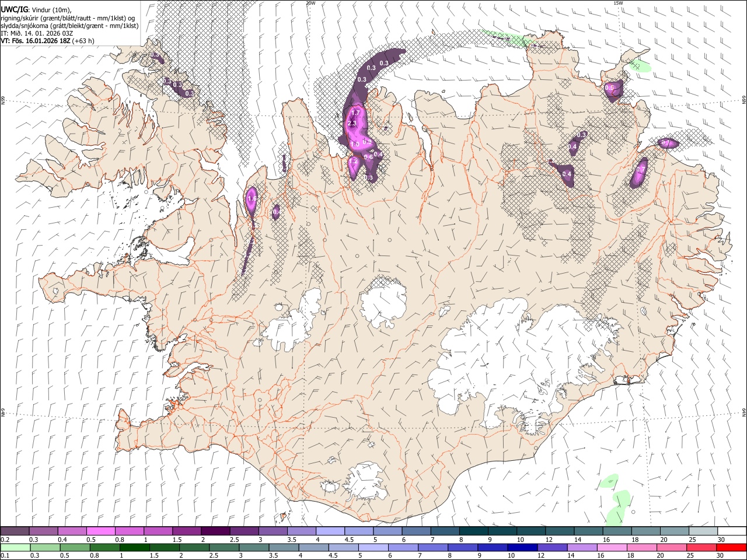The image size is (747, 560).
Task: Click the palest green 0.1 rain legend swatch
Action: point(15,547)
